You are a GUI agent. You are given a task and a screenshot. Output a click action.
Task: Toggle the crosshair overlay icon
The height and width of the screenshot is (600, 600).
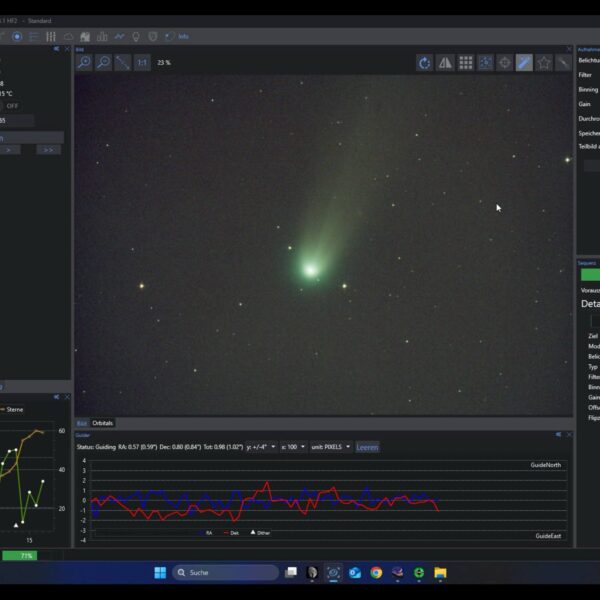[505, 62]
